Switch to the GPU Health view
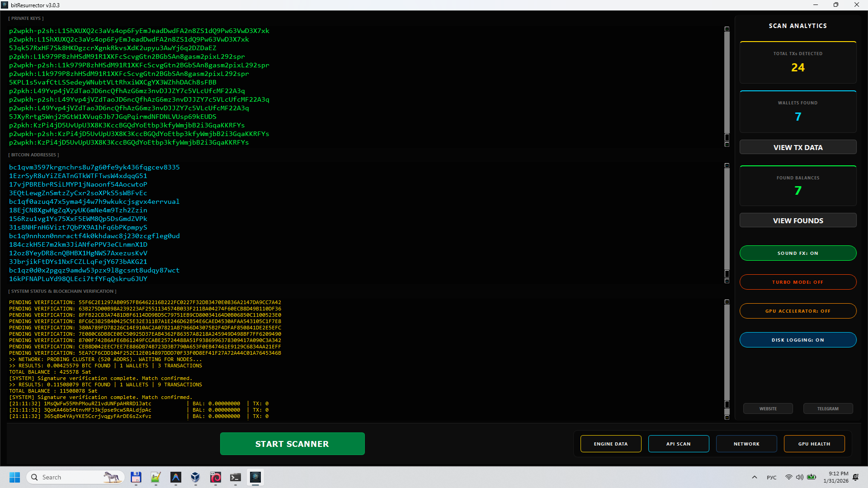This screenshot has width=868, height=488. pyautogui.click(x=814, y=444)
